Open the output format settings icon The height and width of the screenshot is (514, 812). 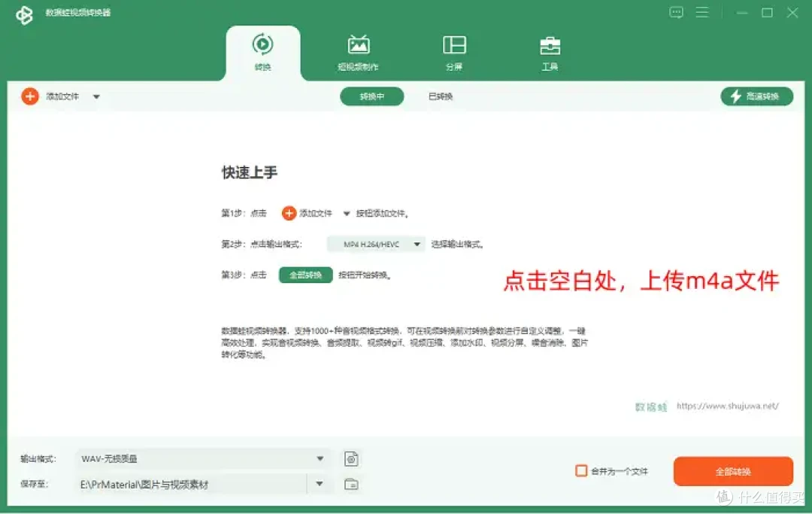click(351, 458)
